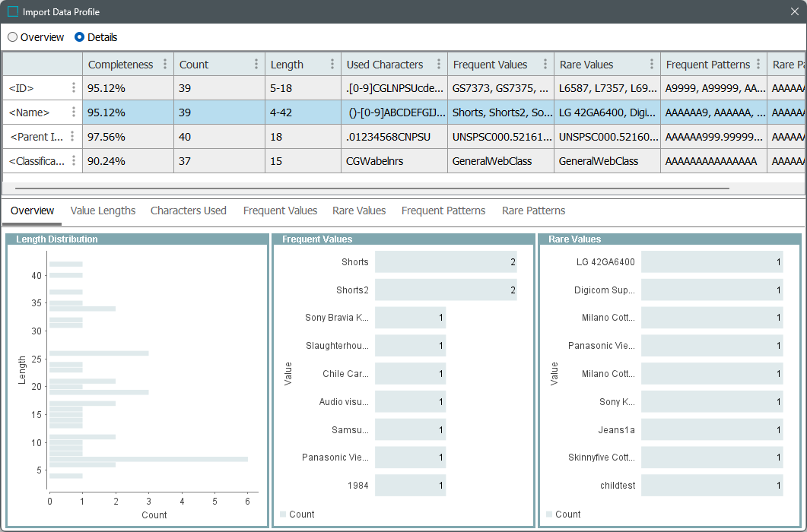Open the <Name> row options menu
807x532 pixels.
[x=74, y=112]
